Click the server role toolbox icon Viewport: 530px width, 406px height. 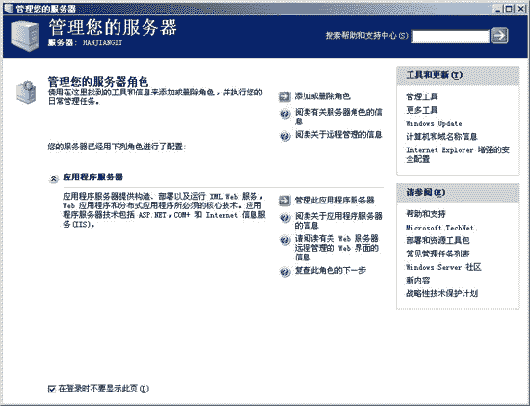(26, 92)
